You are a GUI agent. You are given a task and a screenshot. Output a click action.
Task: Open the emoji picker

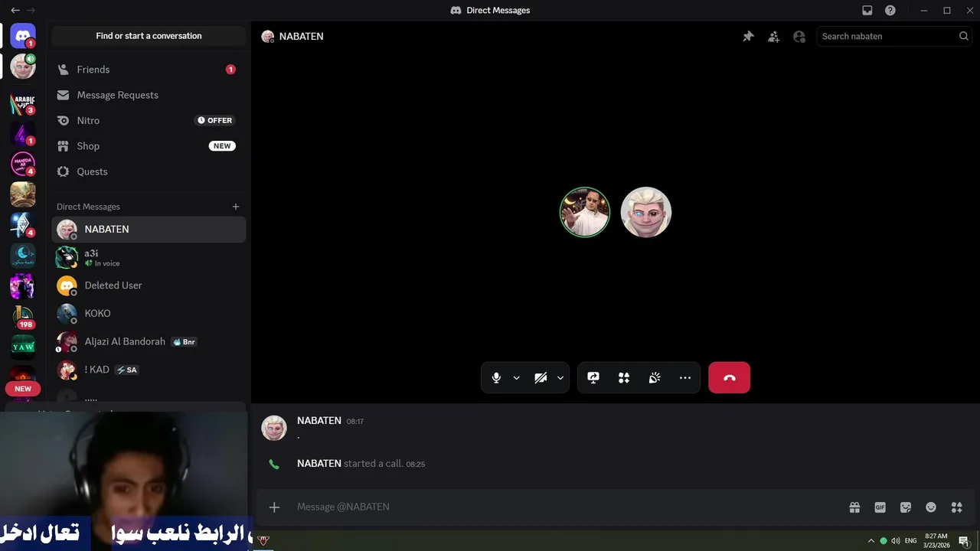point(931,507)
